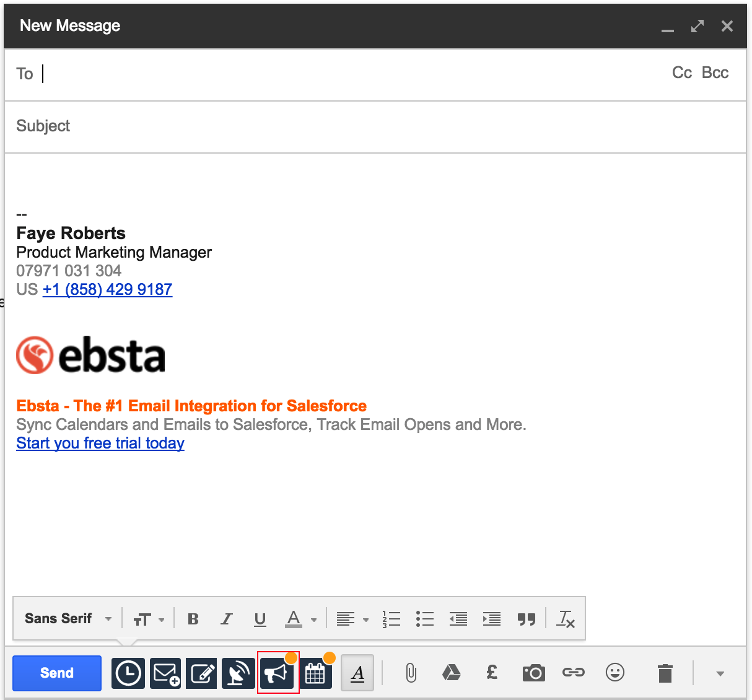Open more options arrow beside trash

[720, 673]
